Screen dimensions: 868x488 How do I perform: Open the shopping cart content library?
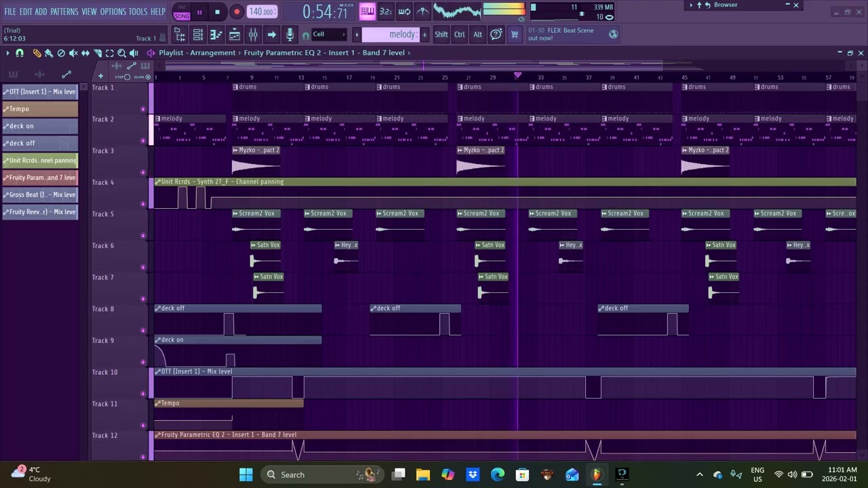pos(514,35)
